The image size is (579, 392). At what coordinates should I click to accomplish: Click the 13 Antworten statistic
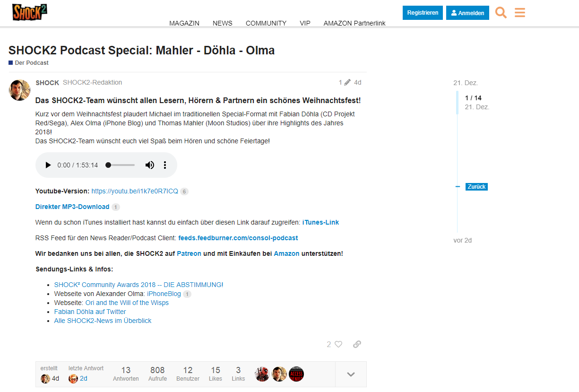point(126,374)
